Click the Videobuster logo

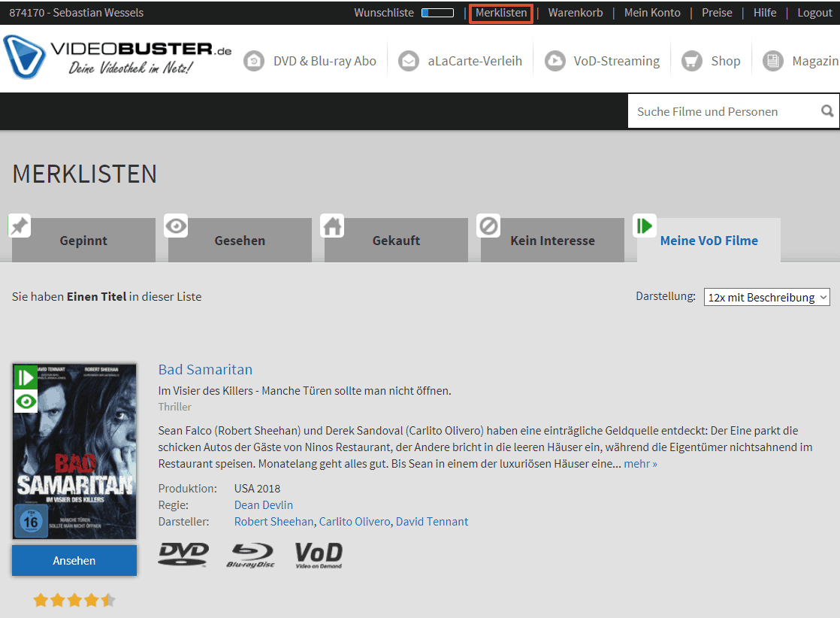(117, 57)
